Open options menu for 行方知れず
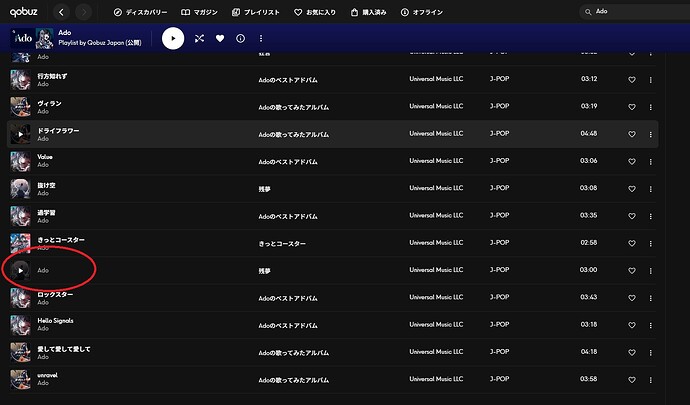Image resolution: width=690 pixels, height=405 pixels. [x=650, y=80]
